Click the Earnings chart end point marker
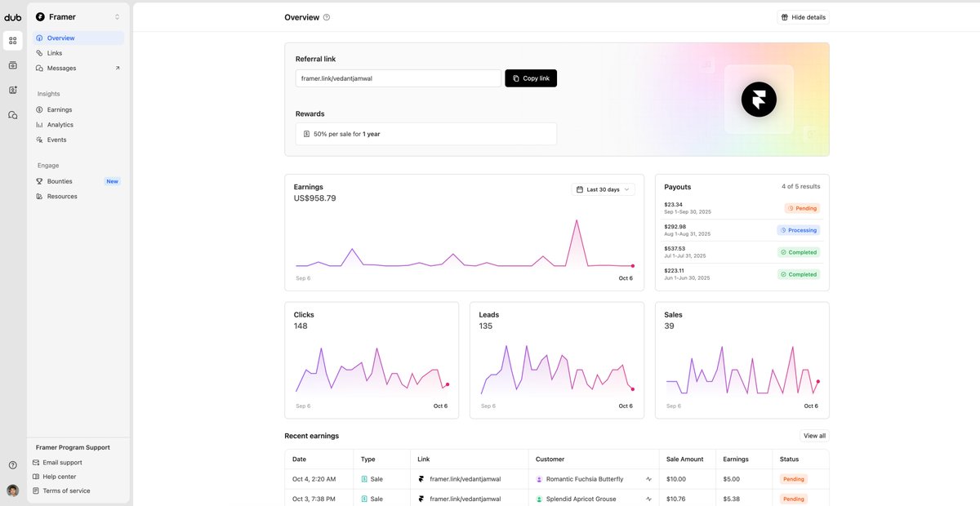 tap(632, 265)
